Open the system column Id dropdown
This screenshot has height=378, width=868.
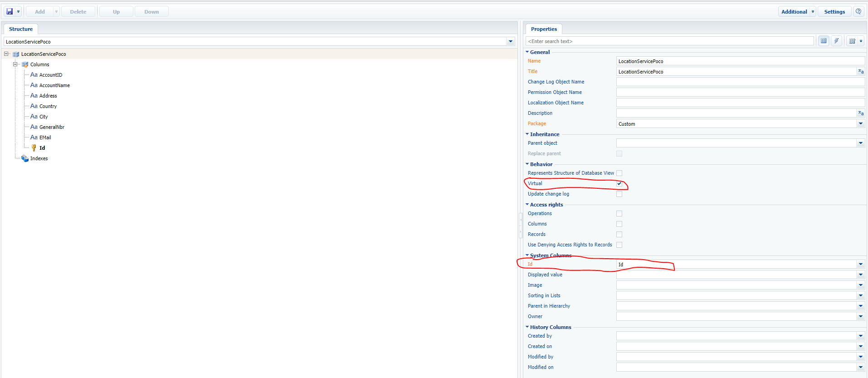(860, 264)
